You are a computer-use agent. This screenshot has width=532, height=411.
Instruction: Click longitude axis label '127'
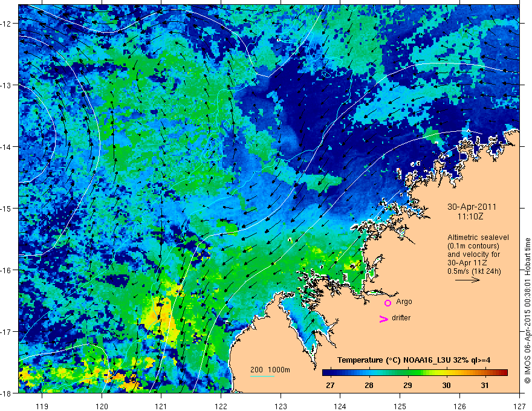click(519, 407)
